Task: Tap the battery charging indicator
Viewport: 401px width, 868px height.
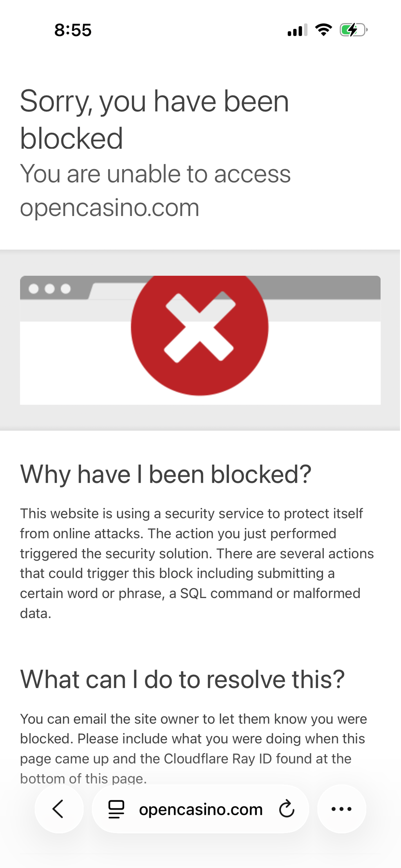Action: [x=354, y=30]
